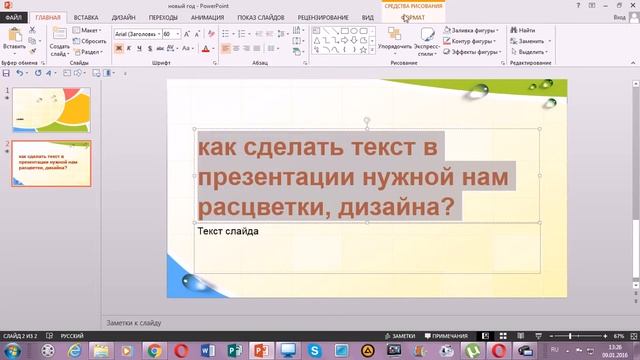Insert oval shape from shapes gallery
The image size is (640, 360).
354,31
